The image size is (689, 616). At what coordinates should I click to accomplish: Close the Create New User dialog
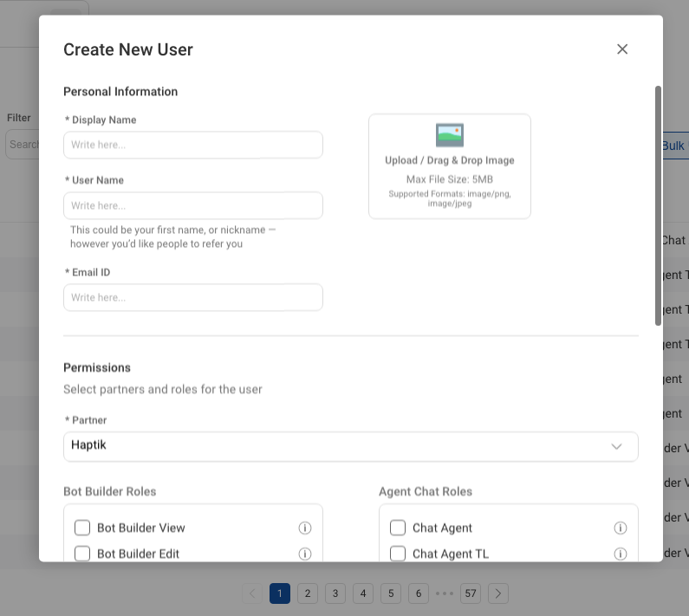pyautogui.click(x=621, y=49)
